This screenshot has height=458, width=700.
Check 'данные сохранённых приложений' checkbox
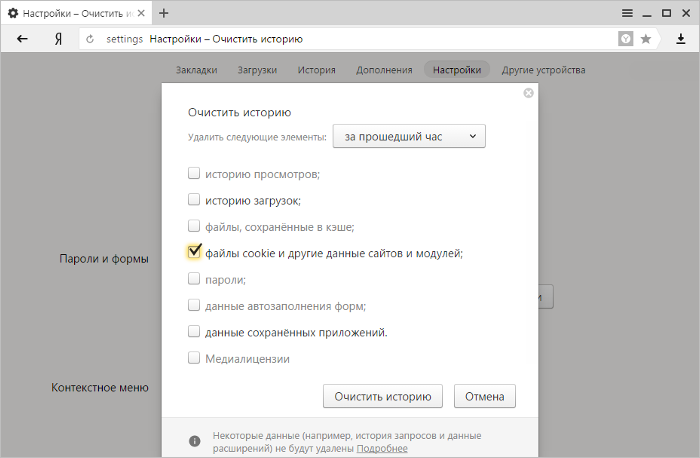(x=194, y=332)
